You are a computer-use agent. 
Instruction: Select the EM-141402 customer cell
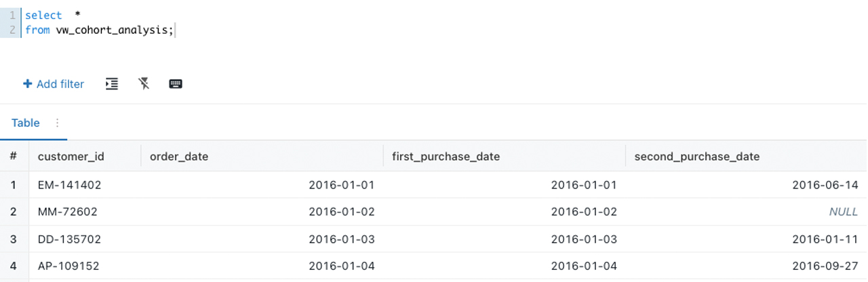coord(69,184)
